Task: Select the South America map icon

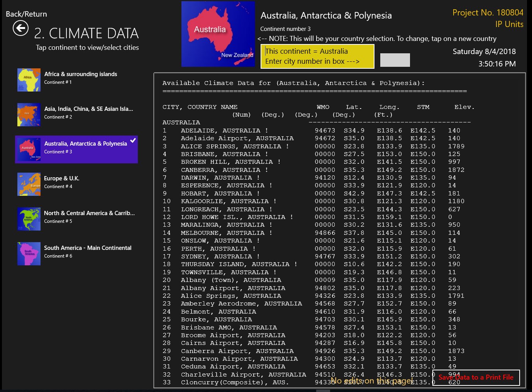Action: [x=29, y=254]
